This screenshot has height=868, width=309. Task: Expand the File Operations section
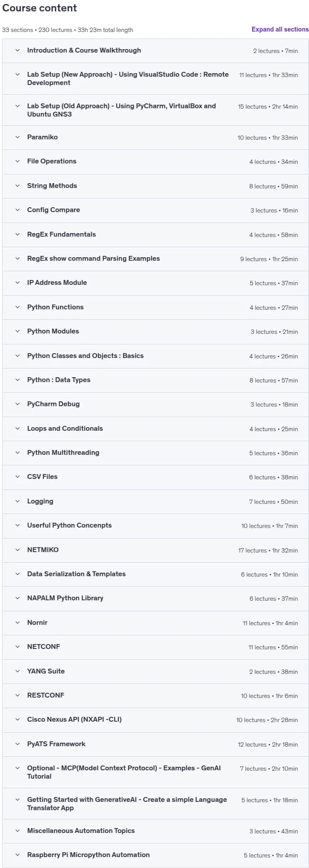click(x=156, y=162)
